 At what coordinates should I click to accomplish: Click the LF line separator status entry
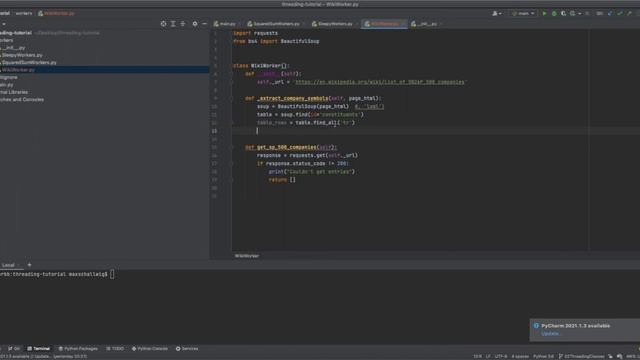pos(488,356)
